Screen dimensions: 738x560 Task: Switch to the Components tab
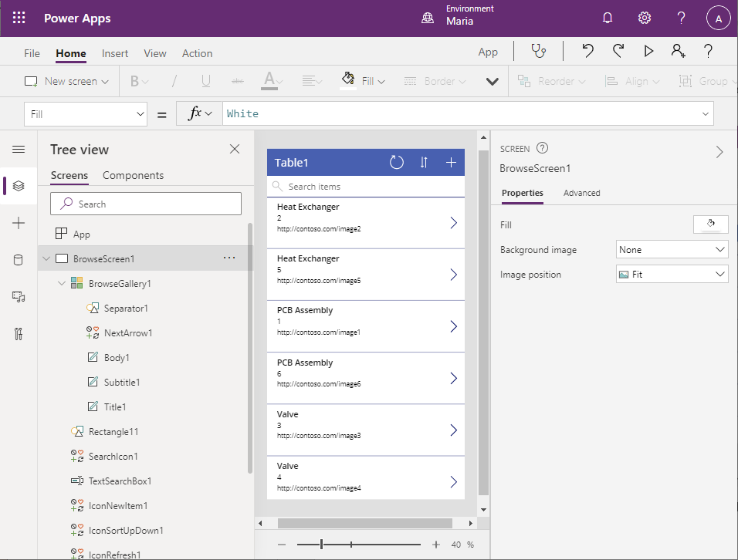pos(133,175)
